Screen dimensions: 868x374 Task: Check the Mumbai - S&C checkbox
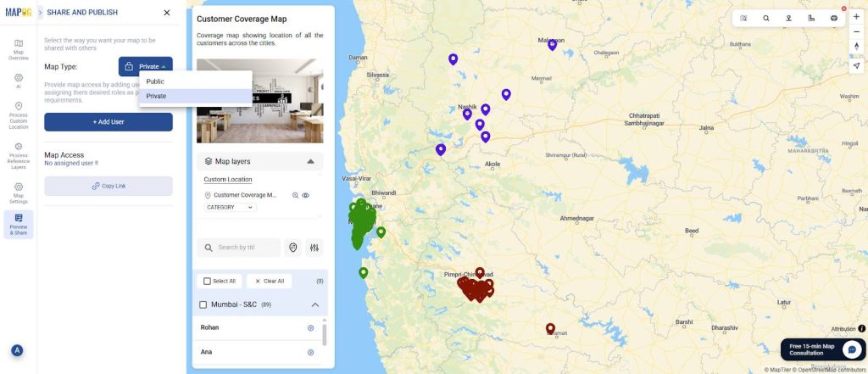[203, 304]
